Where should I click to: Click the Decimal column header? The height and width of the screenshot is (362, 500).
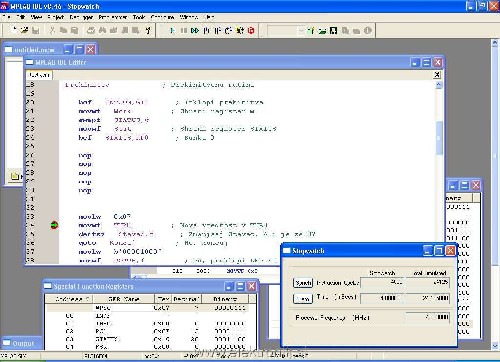coord(186,299)
